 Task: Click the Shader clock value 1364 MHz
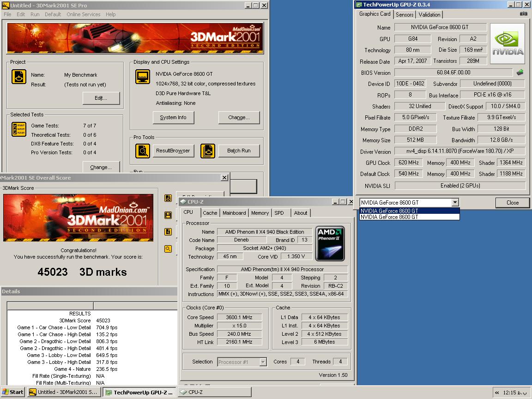pos(511,163)
